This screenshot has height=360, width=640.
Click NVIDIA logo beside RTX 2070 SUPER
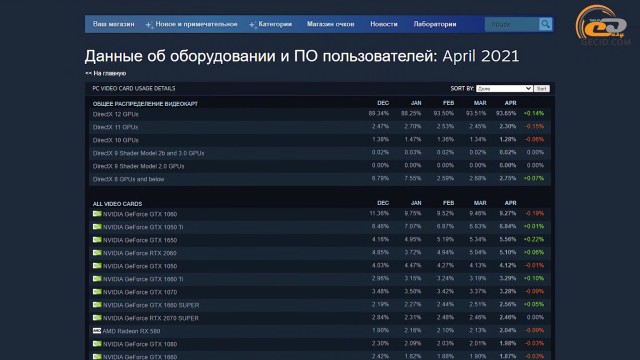click(97, 318)
